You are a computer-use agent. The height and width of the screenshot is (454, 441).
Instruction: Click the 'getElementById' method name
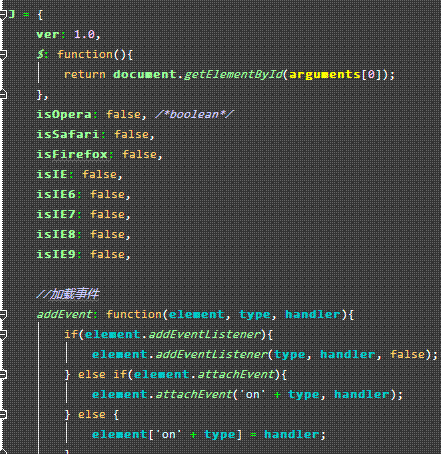point(233,75)
